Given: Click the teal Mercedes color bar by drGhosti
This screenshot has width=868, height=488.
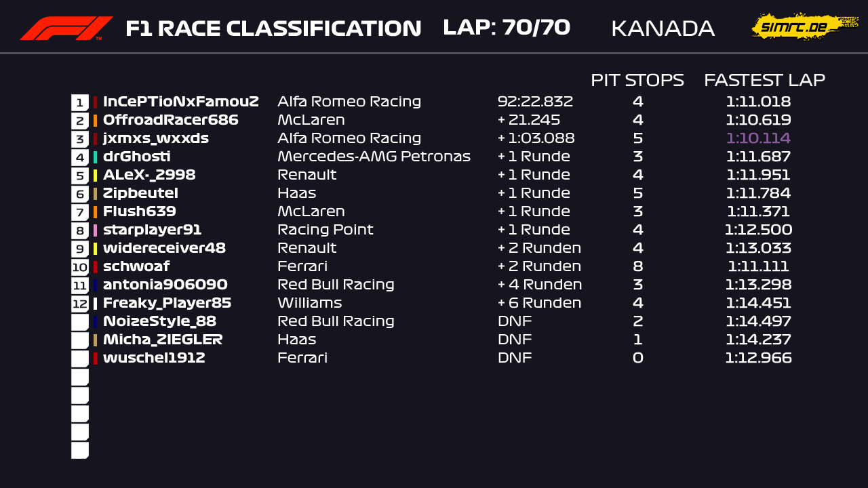Looking at the screenshot, I should click(x=96, y=157).
